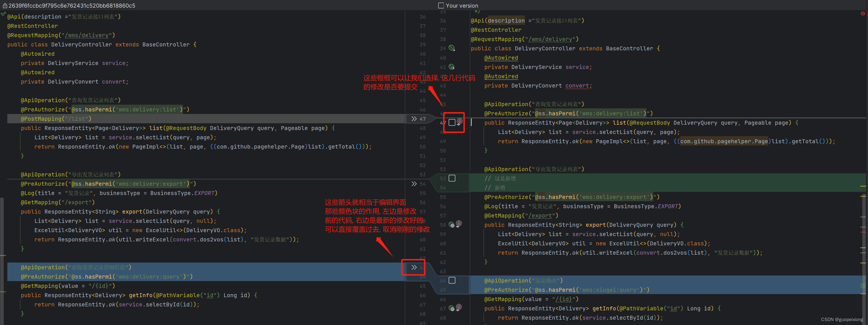Click the red 'm' badge icon at line 58
868x325 pixels.
click(x=459, y=223)
